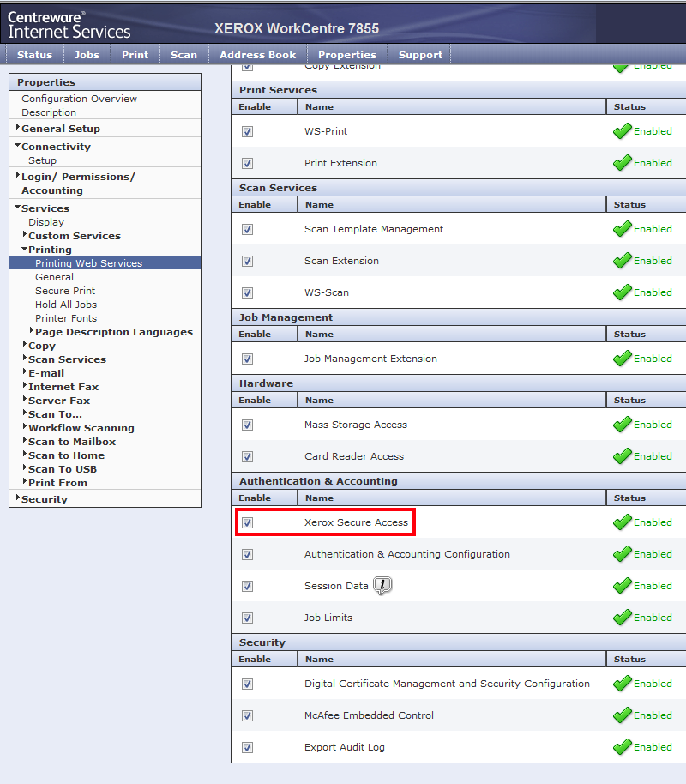Screen dimensions: 686x784
Task: Click green checkmark icon for Scan Extension
Action: coord(622,261)
